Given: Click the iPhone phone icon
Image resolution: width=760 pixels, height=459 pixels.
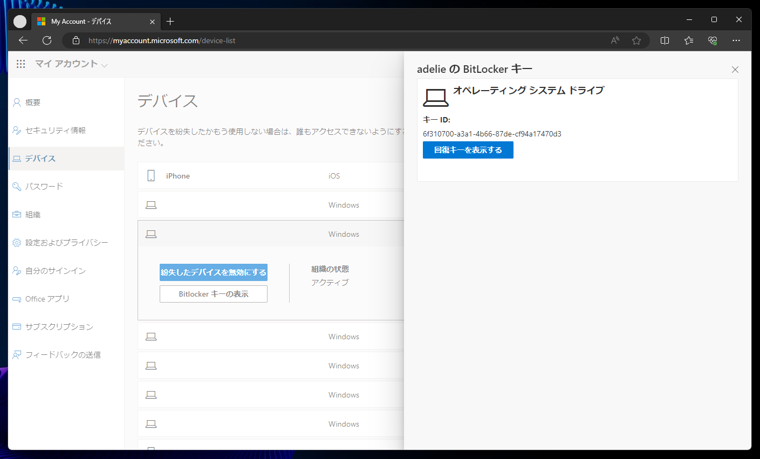Looking at the screenshot, I should click(x=151, y=175).
